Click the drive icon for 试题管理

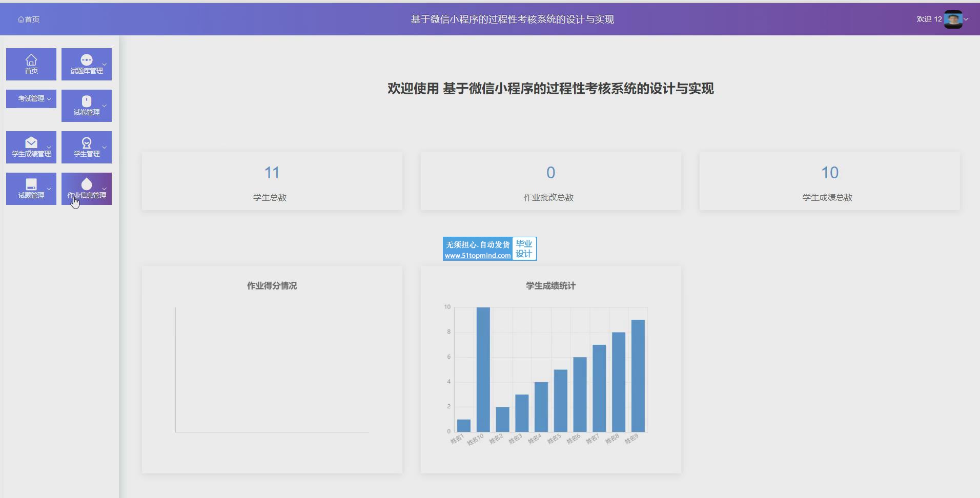31,184
